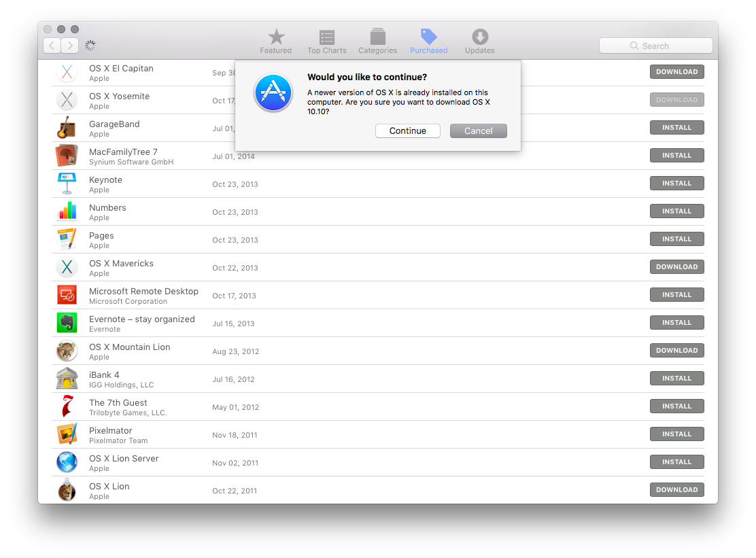Open 'The 7th Guest' title
756x558 pixels.
118,403
